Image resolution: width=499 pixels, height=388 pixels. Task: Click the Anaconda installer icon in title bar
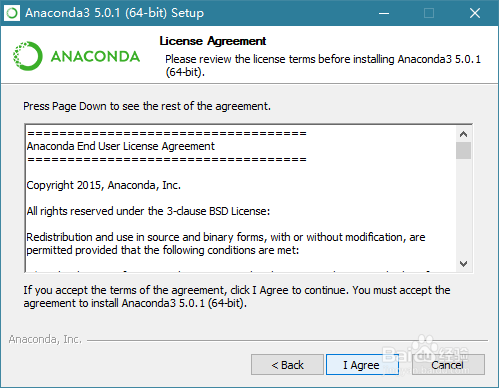point(12,13)
